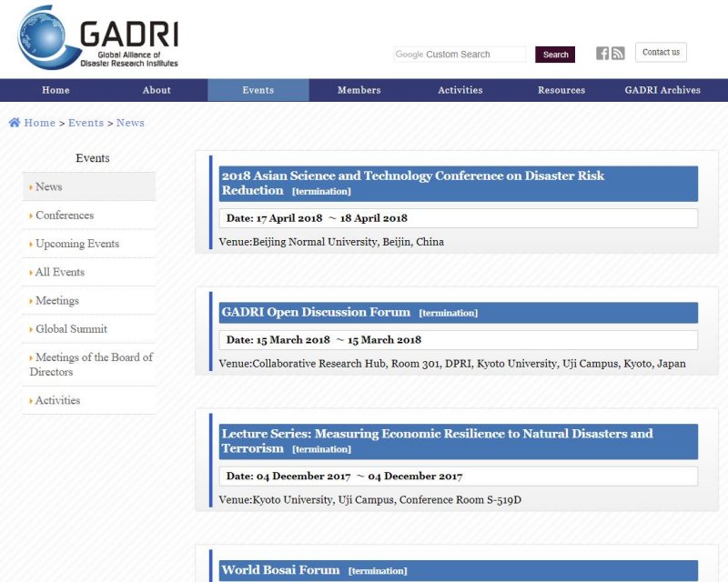
Task: Select the Members menu item
Action: [x=359, y=90]
